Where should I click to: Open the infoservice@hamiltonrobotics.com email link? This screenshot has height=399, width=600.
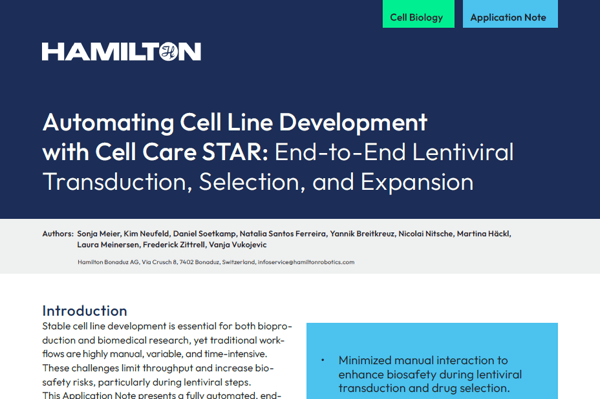306,262
